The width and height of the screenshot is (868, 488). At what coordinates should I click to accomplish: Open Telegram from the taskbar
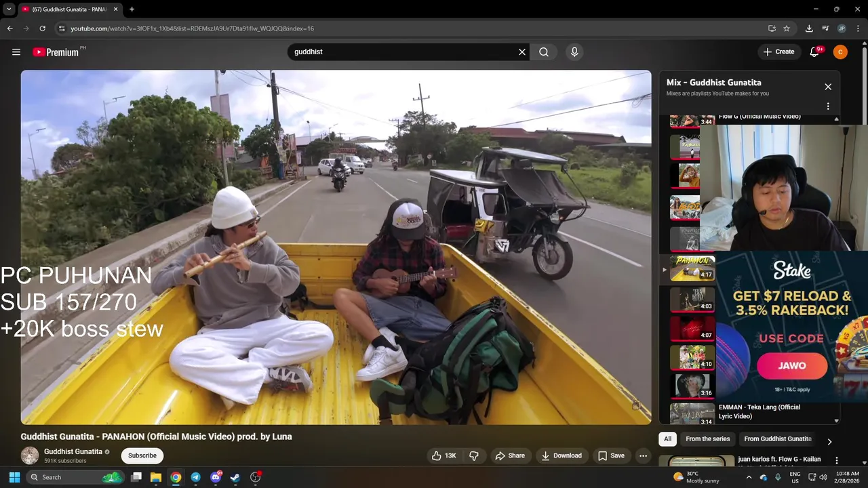pos(195,477)
